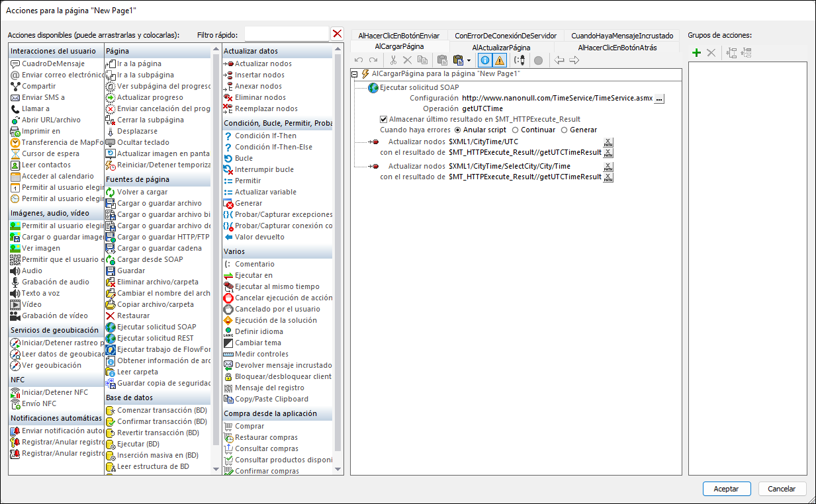This screenshot has height=504, width=816.
Task: Click the gray X delete group icon
Action: pos(711,52)
